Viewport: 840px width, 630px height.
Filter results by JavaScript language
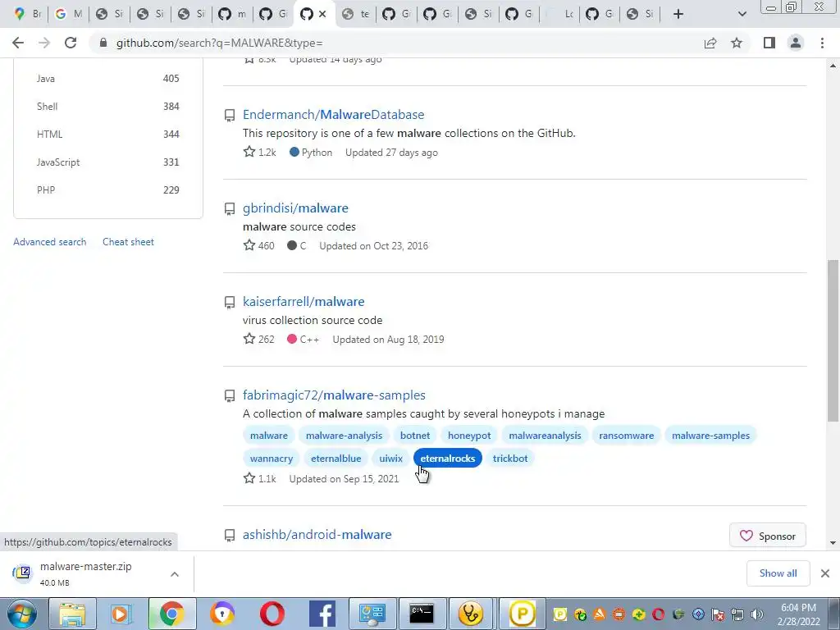coord(107,162)
